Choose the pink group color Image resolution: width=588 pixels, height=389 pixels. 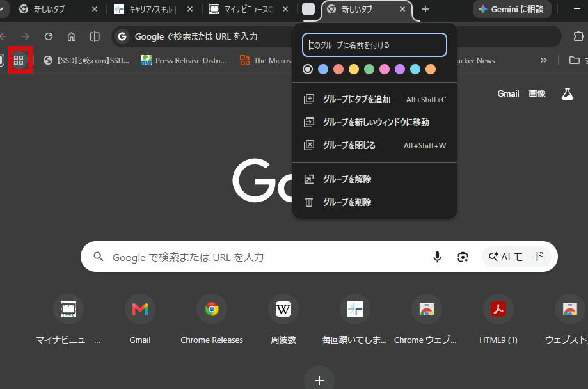385,69
